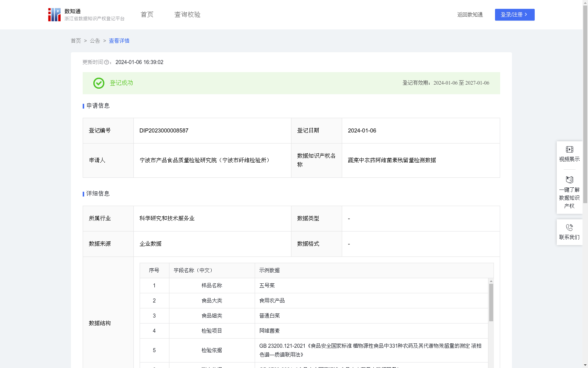This screenshot has width=588, height=368.
Task: Click the help icon beside 更新时间
Action: (x=107, y=63)
